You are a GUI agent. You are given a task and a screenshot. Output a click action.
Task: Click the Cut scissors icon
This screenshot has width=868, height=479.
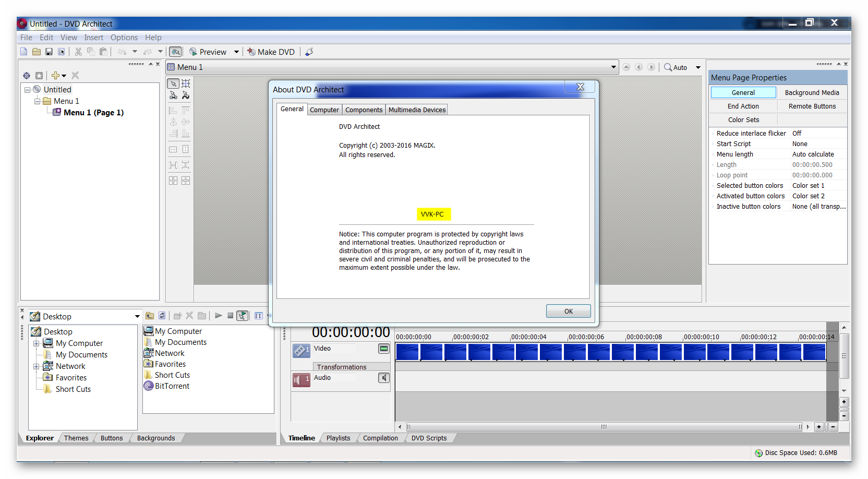pos(78,52)
